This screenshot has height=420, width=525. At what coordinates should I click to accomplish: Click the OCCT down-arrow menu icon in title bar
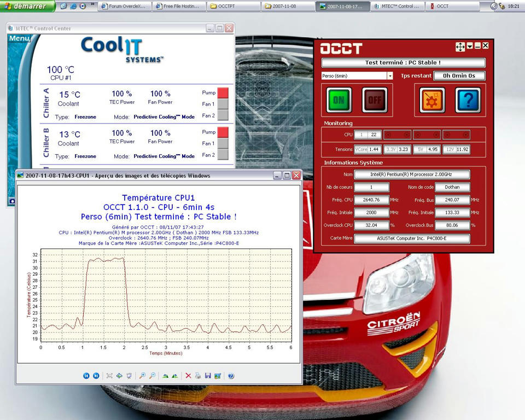(470, 46)
